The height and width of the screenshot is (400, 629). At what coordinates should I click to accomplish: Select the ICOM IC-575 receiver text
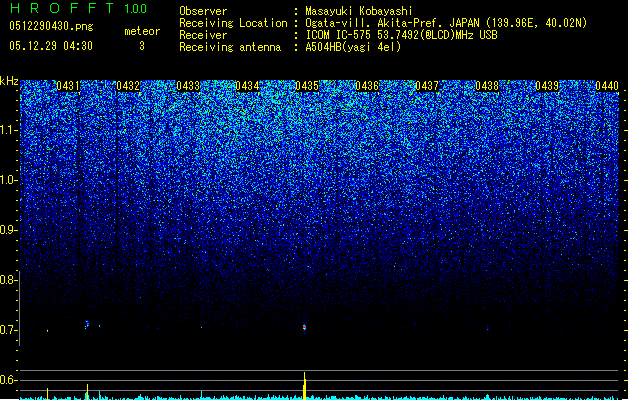[401, 35]
